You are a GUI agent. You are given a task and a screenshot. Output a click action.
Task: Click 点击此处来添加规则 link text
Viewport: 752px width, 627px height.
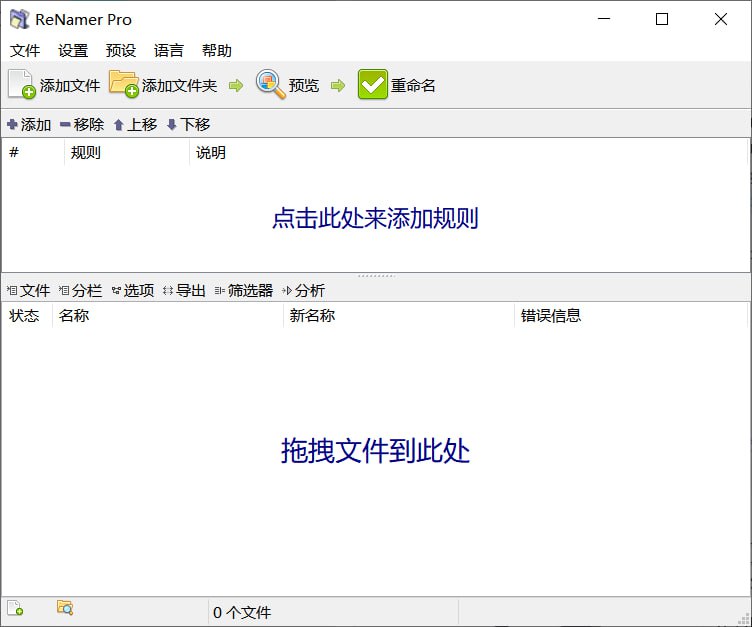[x=375, y=218]
